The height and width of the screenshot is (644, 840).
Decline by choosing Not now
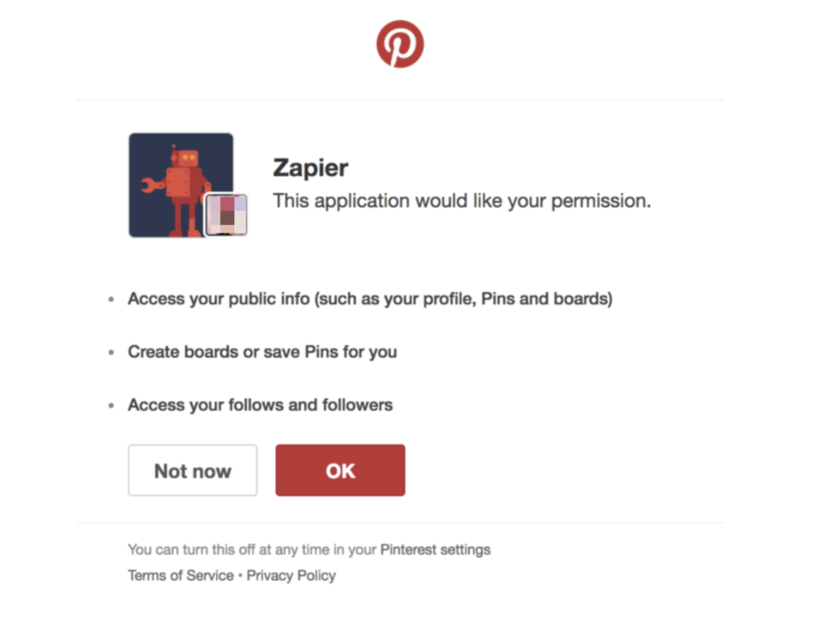[x=193, y=470]
